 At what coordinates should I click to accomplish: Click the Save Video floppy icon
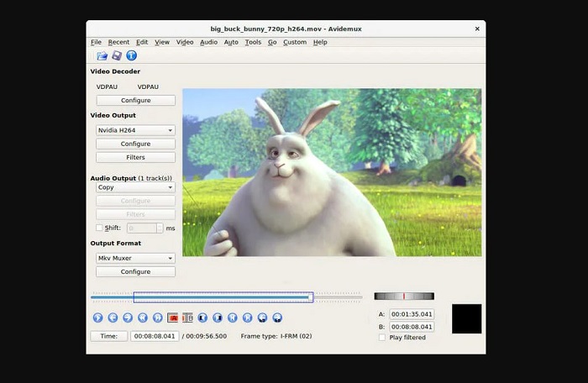pos(117,56)
